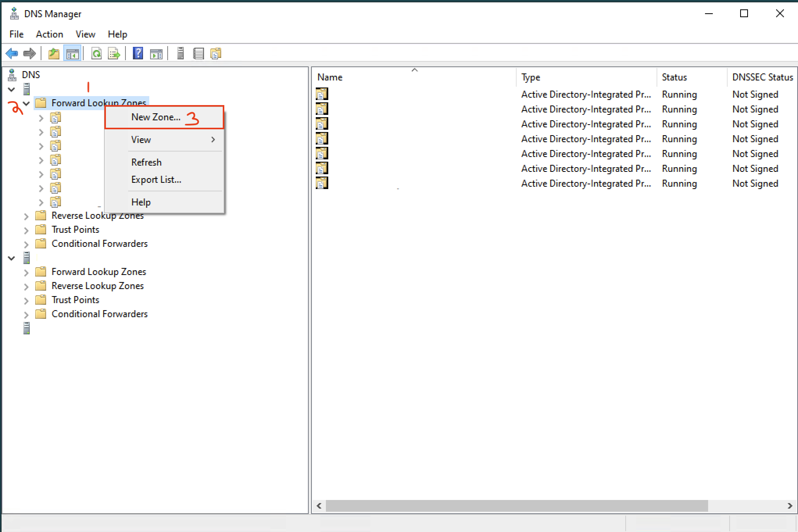The image size is (798, 532).
Task: Open the blue Help question-mark icon
Action: click(138, 53)
